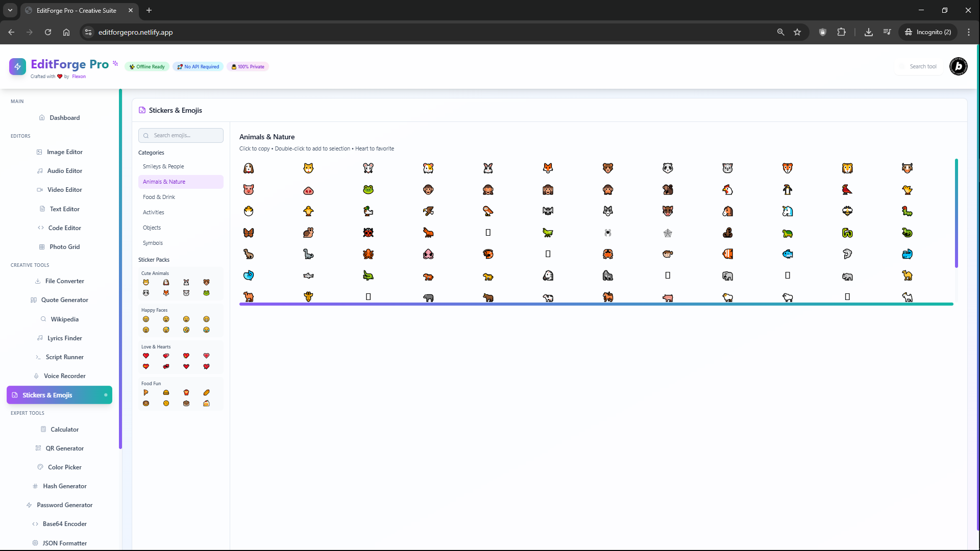
Task: Copy the penguin emoji
Action: (x=788, y=190)
